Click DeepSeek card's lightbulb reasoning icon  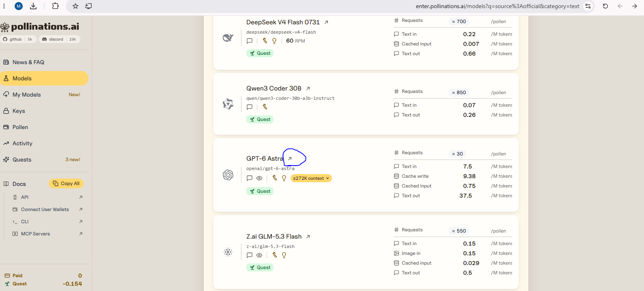click(274, 41)
